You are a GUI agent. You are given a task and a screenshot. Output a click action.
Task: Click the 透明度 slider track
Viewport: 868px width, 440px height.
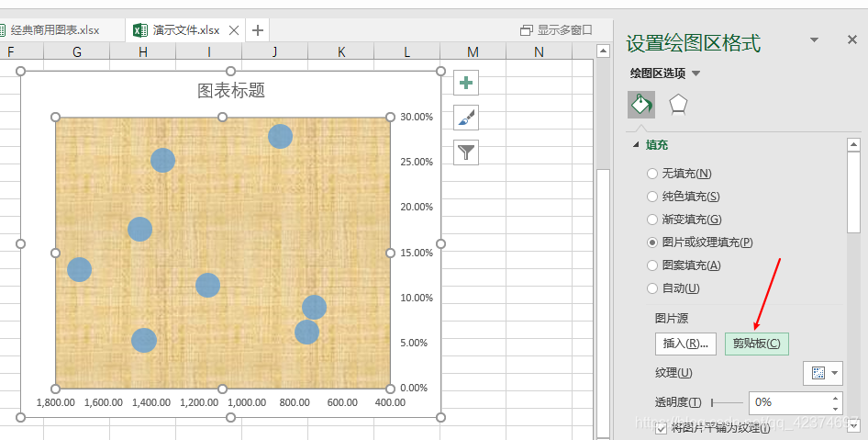(728, 403)
